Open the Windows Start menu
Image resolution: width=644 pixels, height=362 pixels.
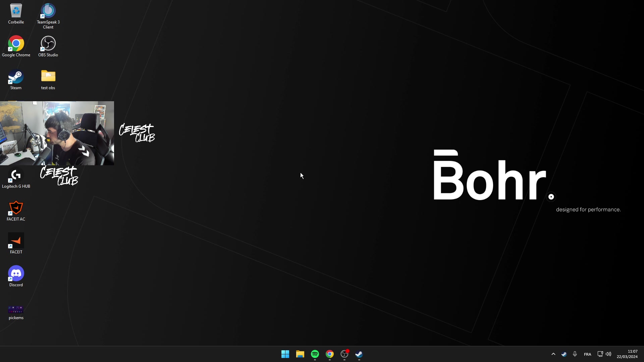[x=285, y=354]
